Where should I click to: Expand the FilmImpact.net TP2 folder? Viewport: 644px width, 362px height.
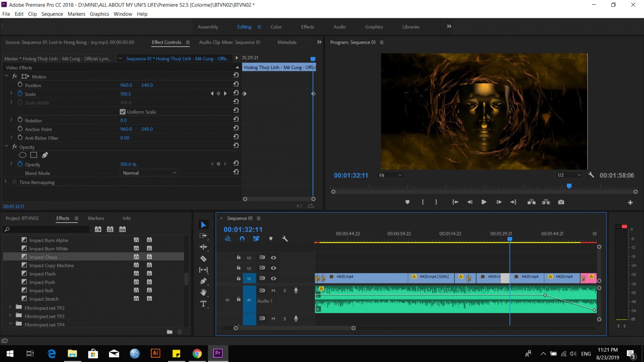pyautogui.click(x=10, y=307)
